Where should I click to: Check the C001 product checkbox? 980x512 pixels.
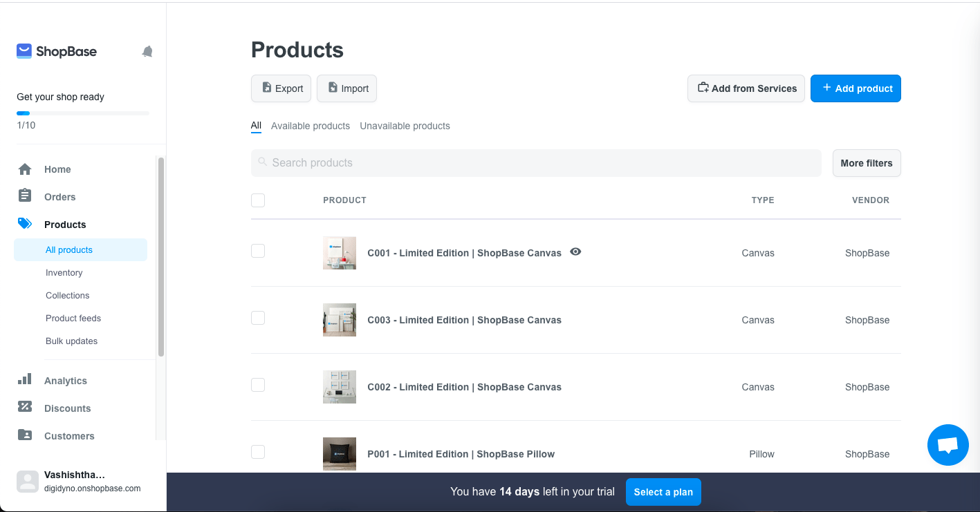pos(258,251)
